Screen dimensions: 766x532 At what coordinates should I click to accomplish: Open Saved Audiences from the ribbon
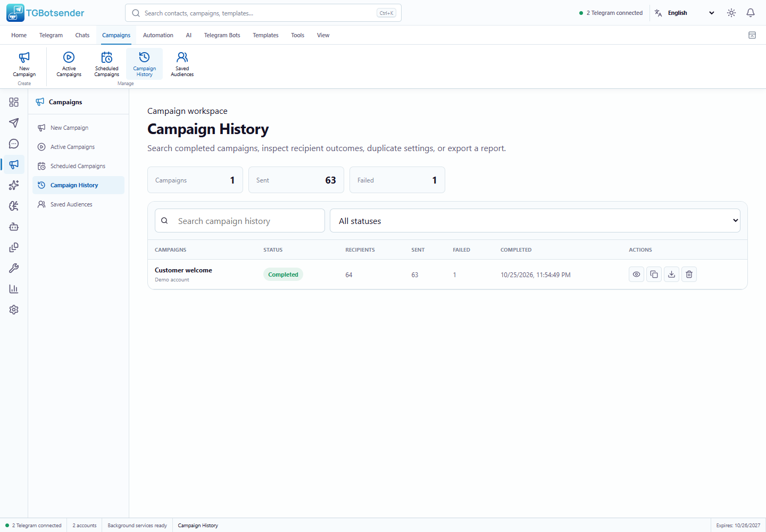pos(182,64)
